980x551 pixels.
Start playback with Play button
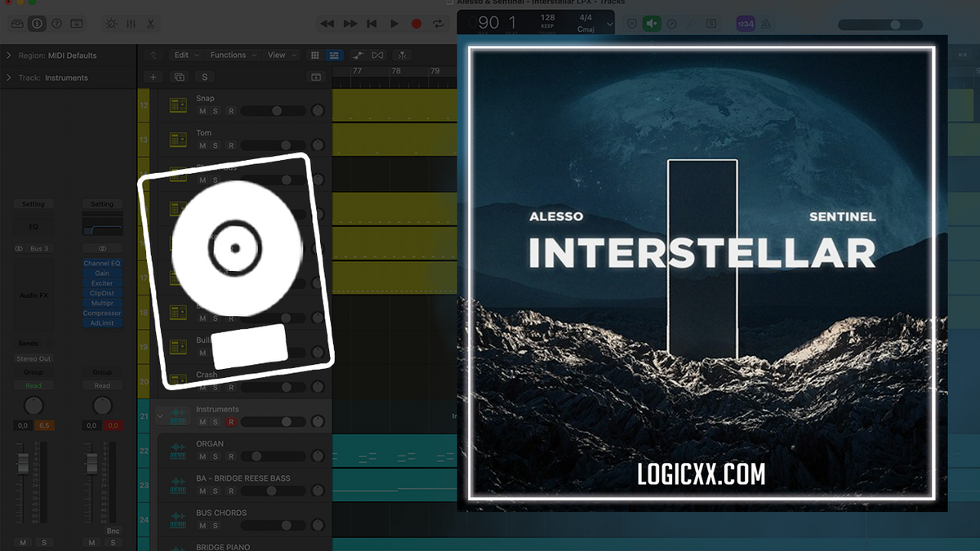(x=394, y=24)
